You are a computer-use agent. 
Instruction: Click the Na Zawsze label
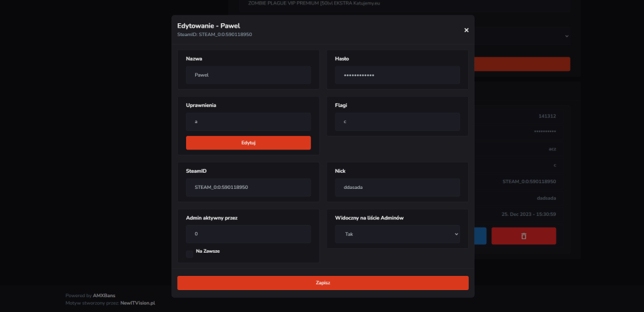[208, 251]
